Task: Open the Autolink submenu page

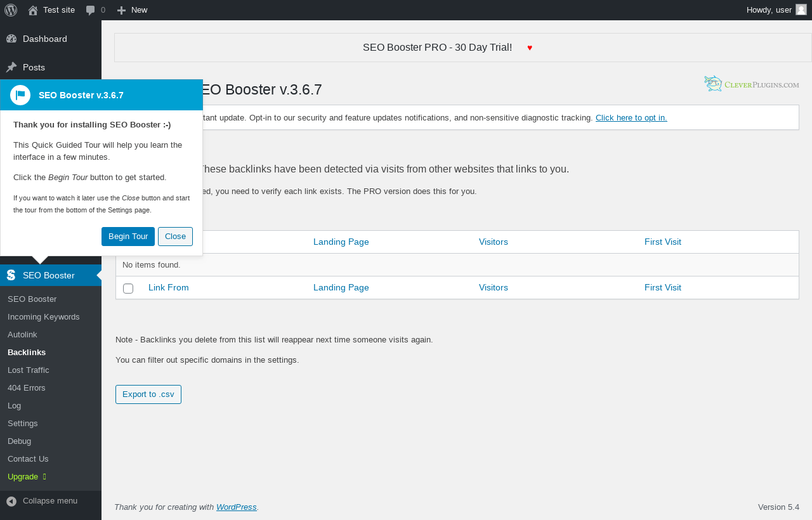Action: (x=23, y=334)
